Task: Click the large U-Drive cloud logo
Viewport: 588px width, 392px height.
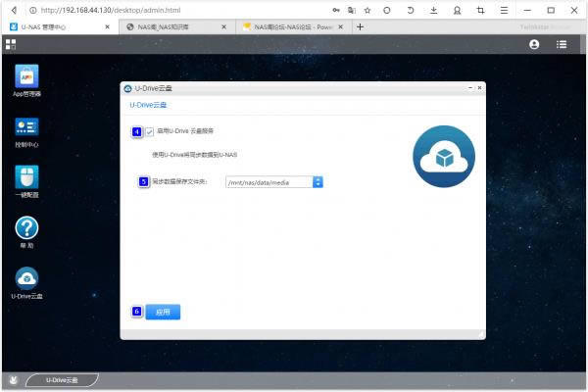Action: 444,157
